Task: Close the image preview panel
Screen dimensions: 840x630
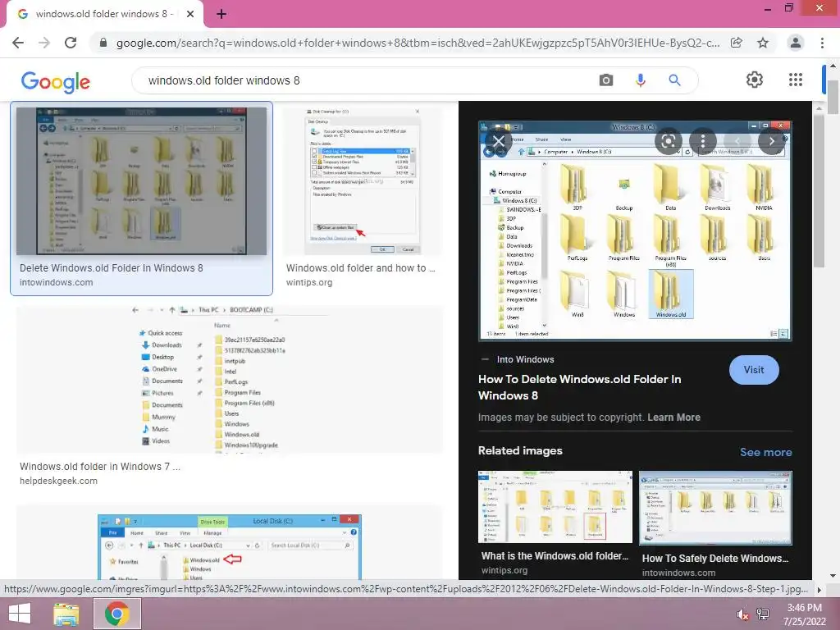Action: (x=499, y=141)
